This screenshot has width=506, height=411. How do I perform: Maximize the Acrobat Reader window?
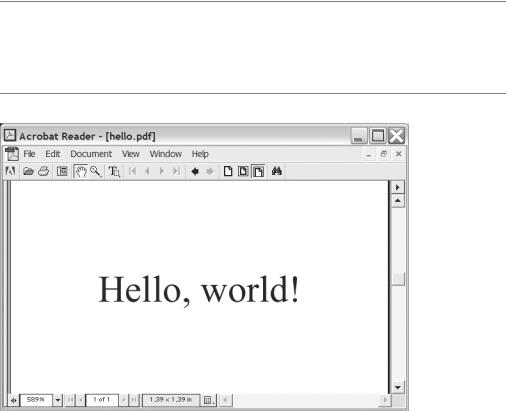pyautogui.click(x=378, y=136)
